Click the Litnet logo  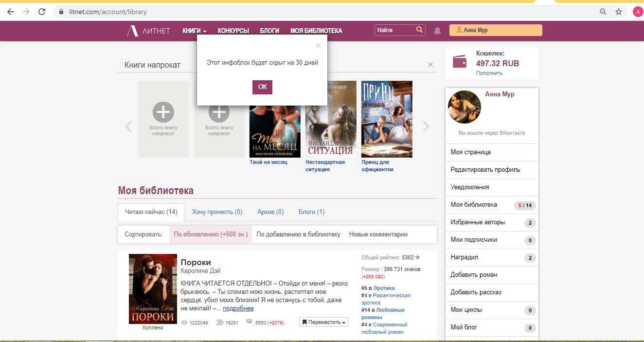click(x=148, y=31)
